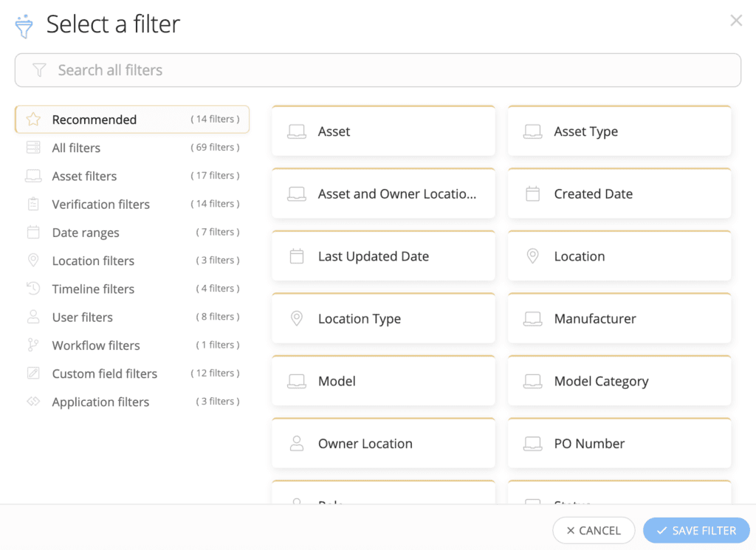
Task: Click the calendar icon on the Created Date card
Action: coord(533,193)
